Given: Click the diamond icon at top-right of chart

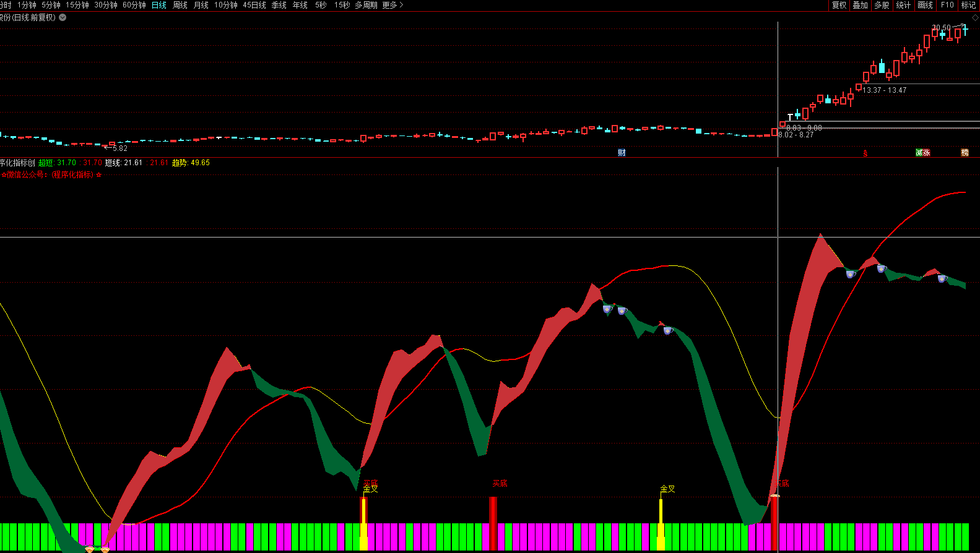Looking at the screenshot, I should point(975,18).
